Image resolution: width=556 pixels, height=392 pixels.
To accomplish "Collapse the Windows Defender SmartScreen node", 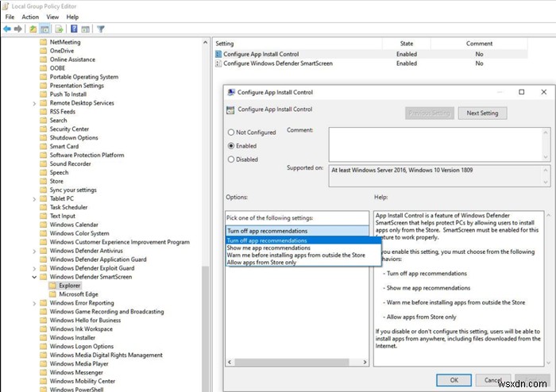I will [34, 277].
